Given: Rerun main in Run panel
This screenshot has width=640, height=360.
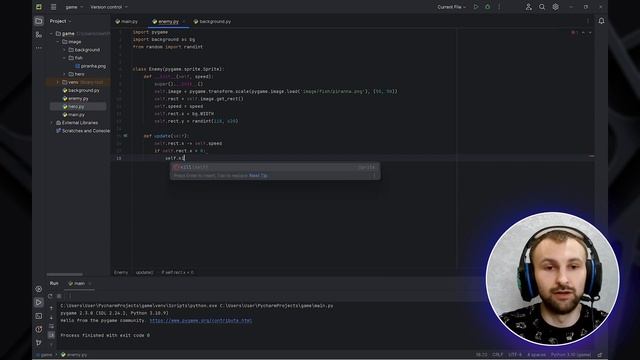Looking at the screenshot, I should coord(50,296).
